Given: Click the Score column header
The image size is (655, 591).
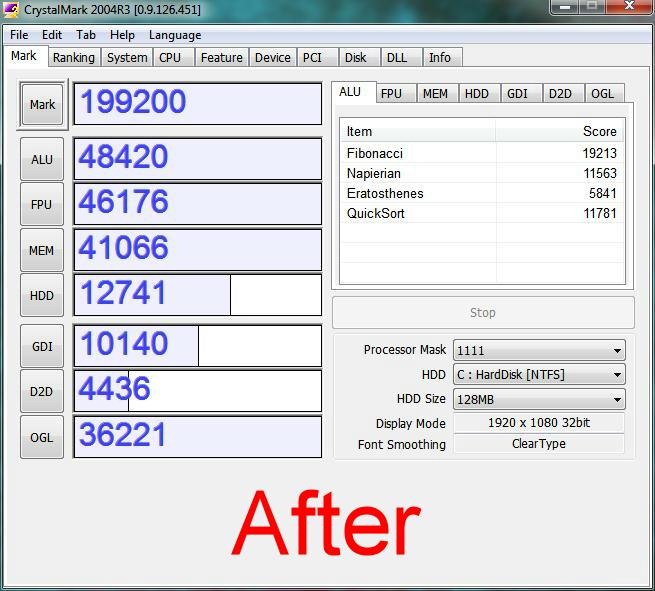Looking at the screenshot, I should [x=560, y=131].
